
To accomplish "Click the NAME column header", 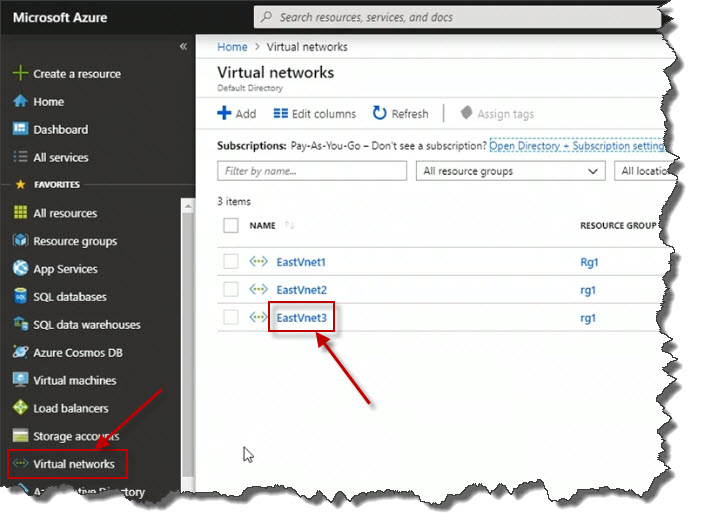I will tap(262, 225).
